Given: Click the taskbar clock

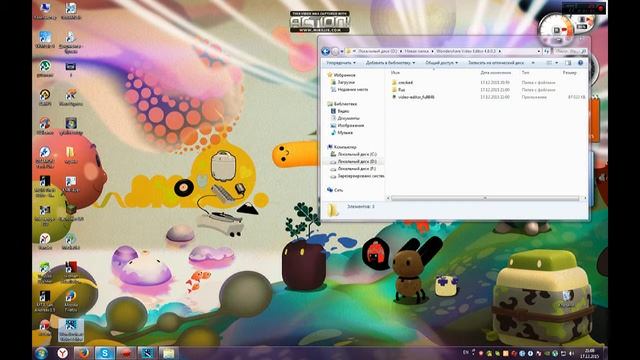Looking at the screenshot, I should (x=590, y=353).
